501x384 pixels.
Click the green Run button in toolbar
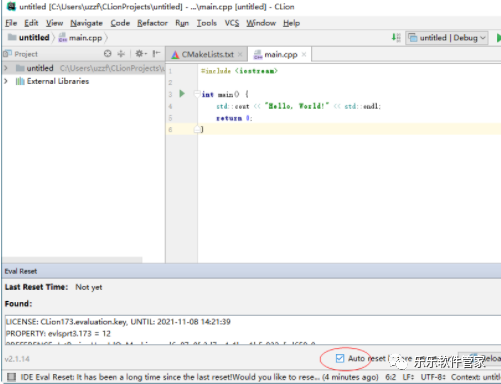(498, 38)
